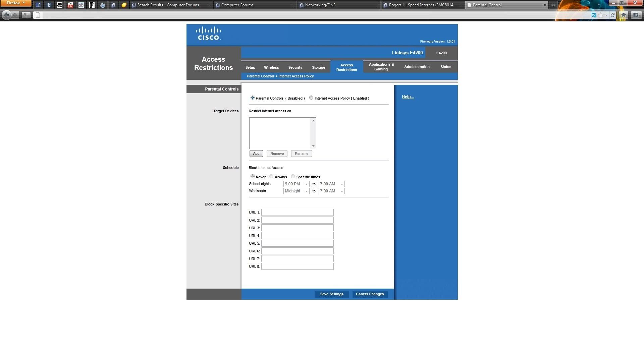This screenshot has height=362, width=644.
Task: Open the Setup tab
Action: 250,67
